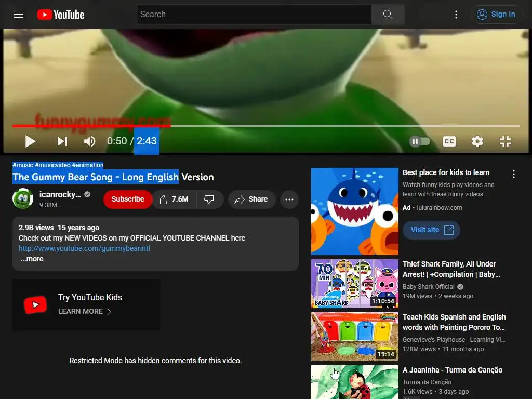Open 'Thief Shark Family, All Under Arrest' title
This screenshot has height=399, width=532.
click(451, 269)
